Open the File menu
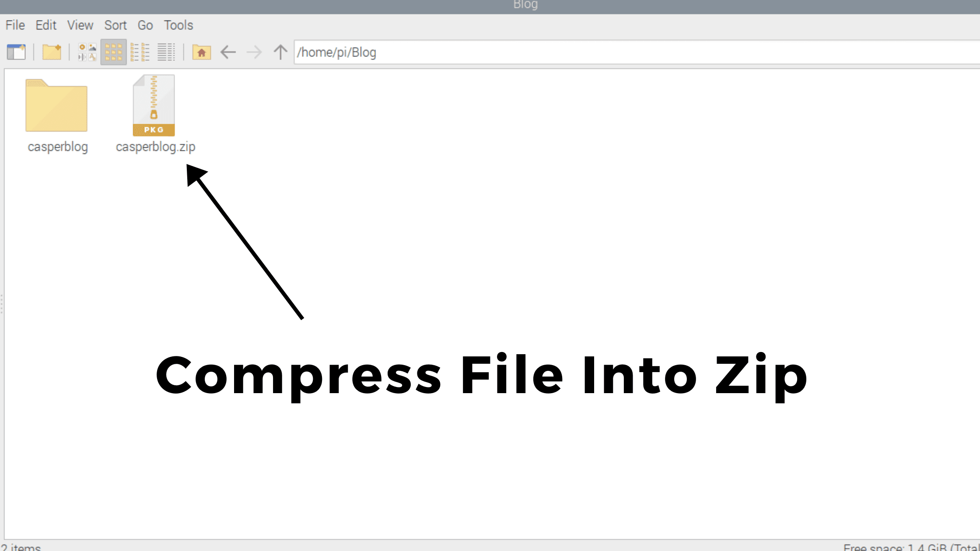This screenshot has height=551, width=980. point(15,25)
